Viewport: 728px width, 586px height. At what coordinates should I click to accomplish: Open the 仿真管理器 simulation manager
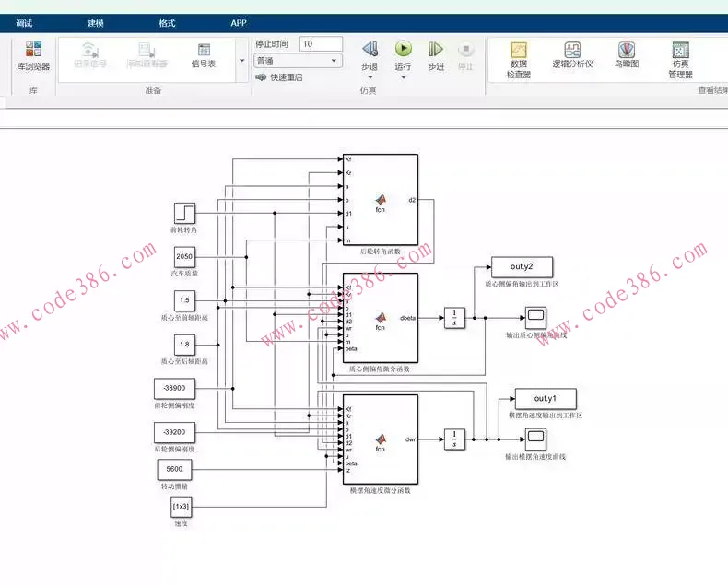680,59
